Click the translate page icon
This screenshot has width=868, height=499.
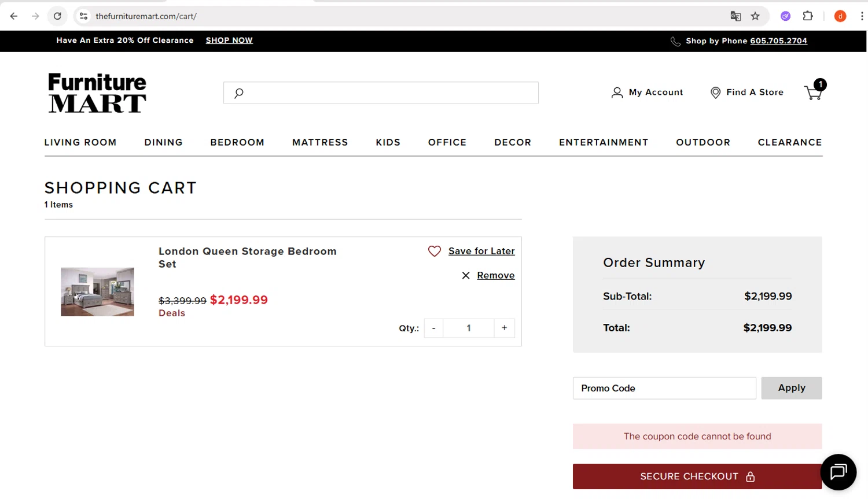[735, 16]
